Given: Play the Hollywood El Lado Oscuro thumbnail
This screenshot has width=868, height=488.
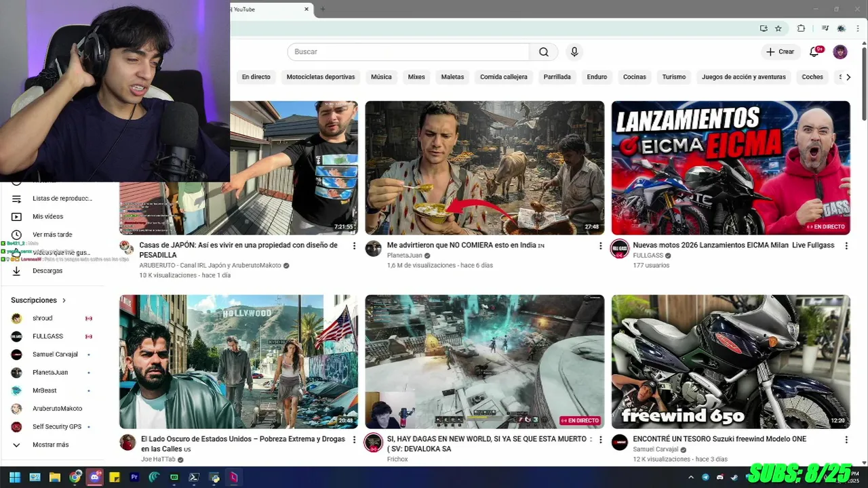Looking at the screenshot, I should click(239, 362).
